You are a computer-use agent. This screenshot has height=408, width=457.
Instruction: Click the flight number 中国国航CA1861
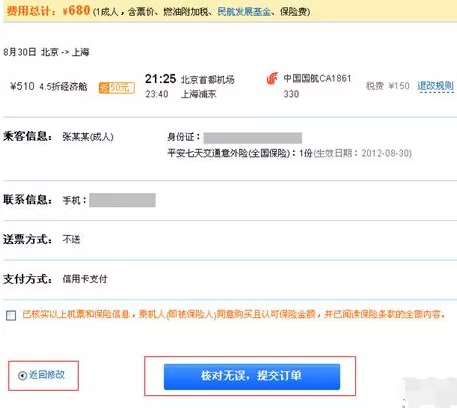(x=317, y=79)
